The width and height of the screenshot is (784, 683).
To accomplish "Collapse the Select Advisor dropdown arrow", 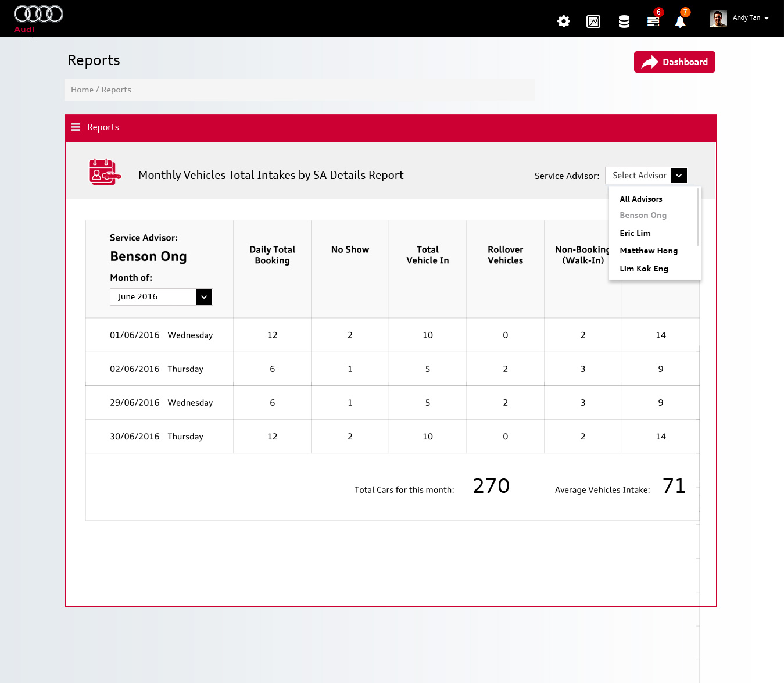I will click(x=679, y=176).
